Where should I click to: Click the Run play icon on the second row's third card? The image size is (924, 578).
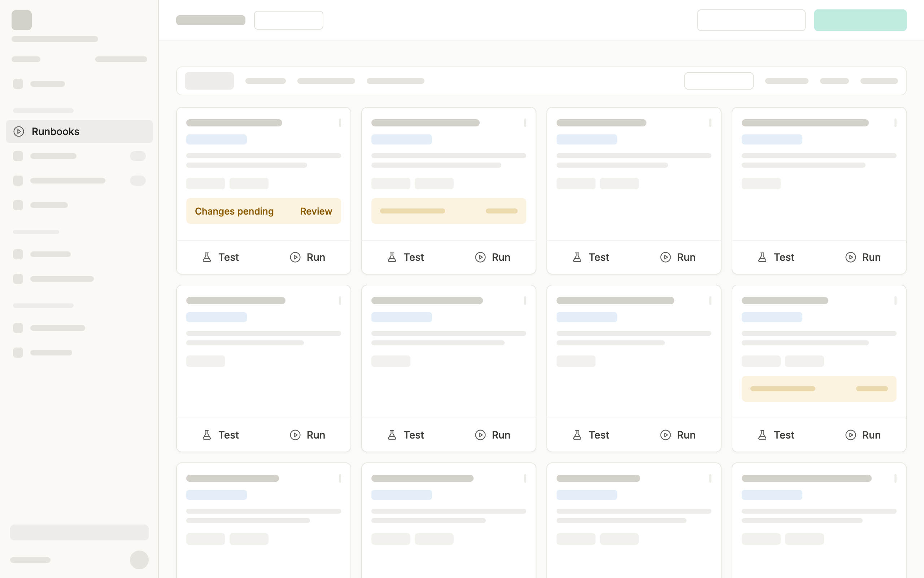pos(665,435)
